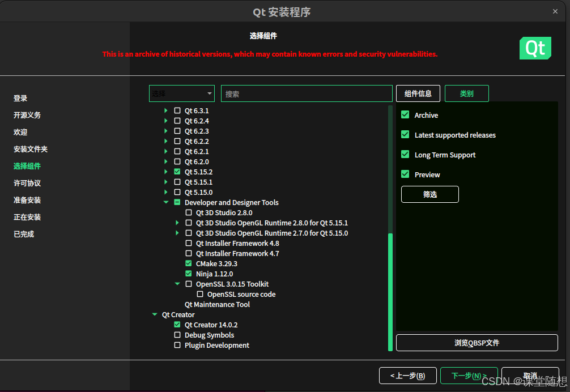Go to the 登录 step in sidebar

pos(20,98)
